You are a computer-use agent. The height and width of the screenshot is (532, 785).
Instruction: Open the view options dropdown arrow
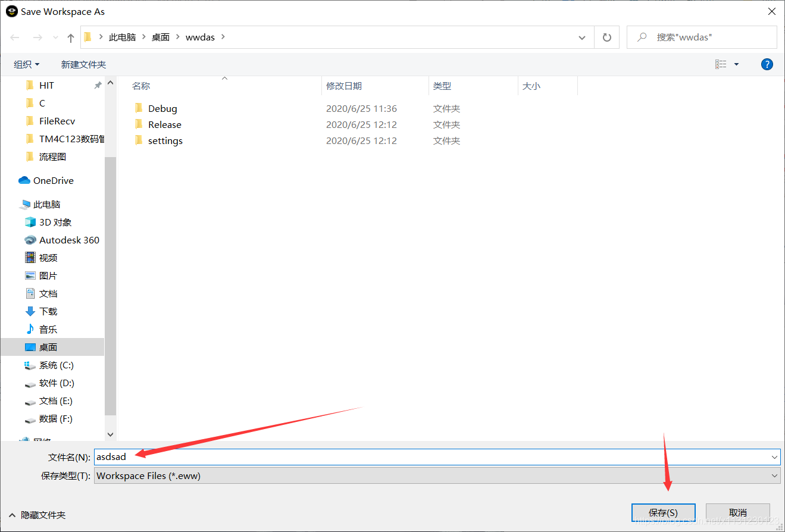(x=736, y=64)
